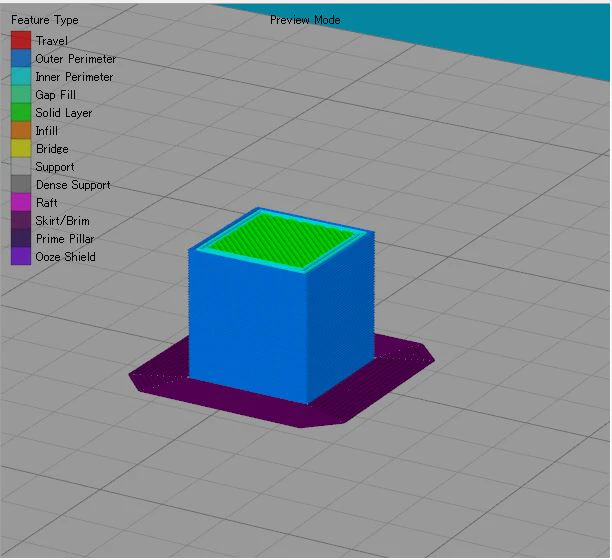Click the 'Feature Type' legend heading

tap(44, 20)
